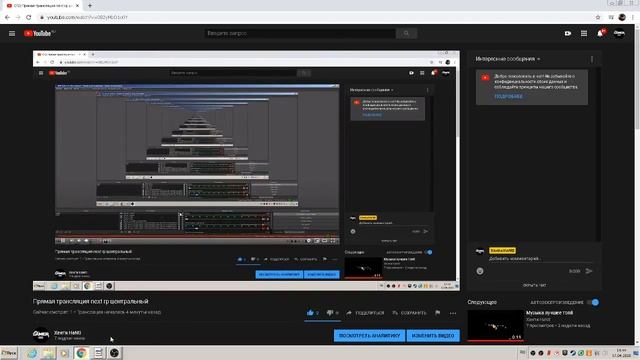Click the save to playlist button

tap(409, 313)
